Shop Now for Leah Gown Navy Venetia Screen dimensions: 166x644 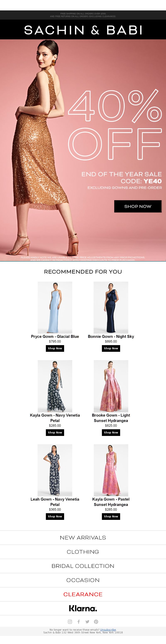[55, 516]
